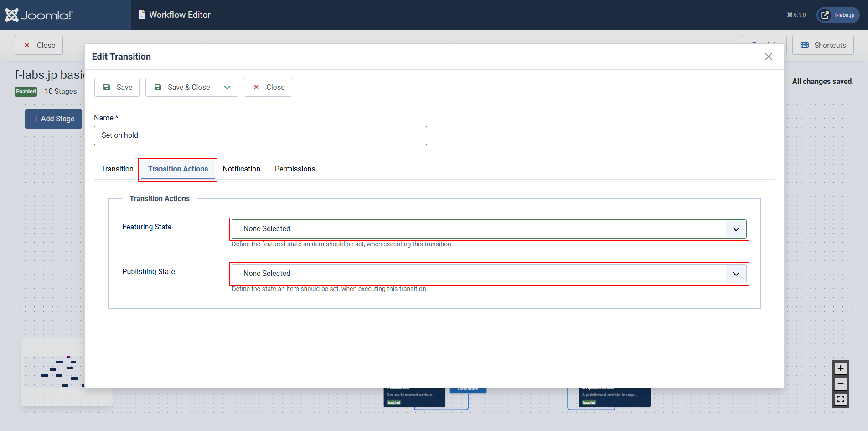Open the Permissions tab
This screenshot has height=431, width=868.
295,169
